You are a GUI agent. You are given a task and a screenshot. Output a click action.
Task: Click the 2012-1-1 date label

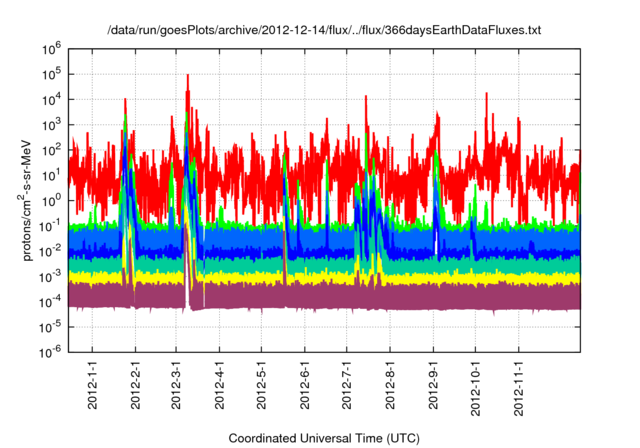[92, 385]
